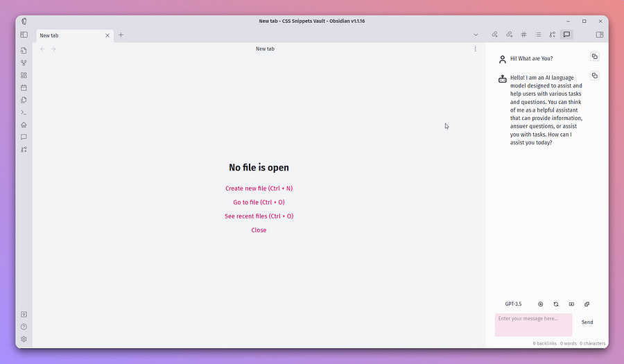Click Go to file (Ctrl + O) link

259,202
